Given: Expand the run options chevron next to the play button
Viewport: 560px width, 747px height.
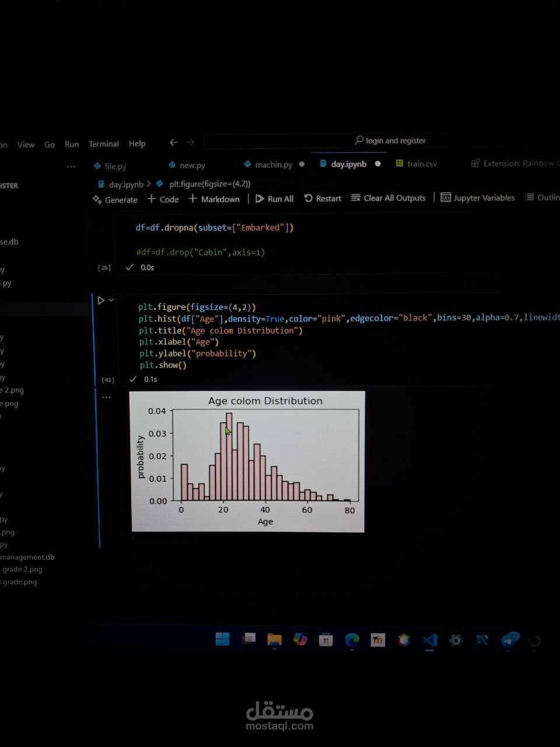Looking at the screenshot, I should pos(111,299).
